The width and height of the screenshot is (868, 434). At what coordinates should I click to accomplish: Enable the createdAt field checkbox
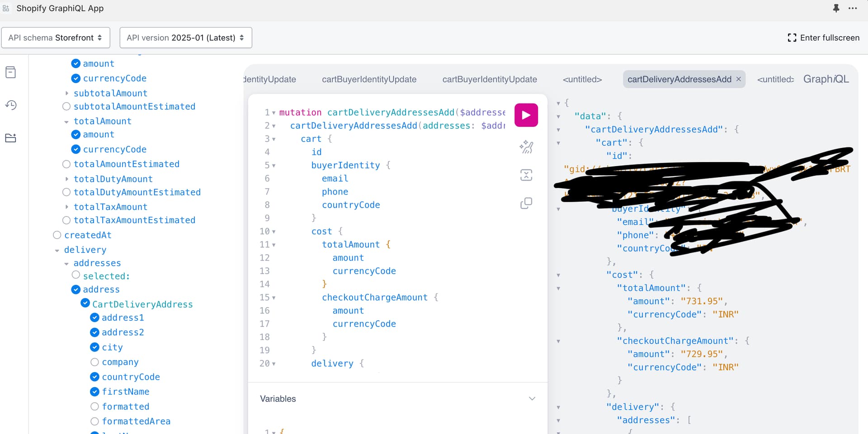point(57,235)
